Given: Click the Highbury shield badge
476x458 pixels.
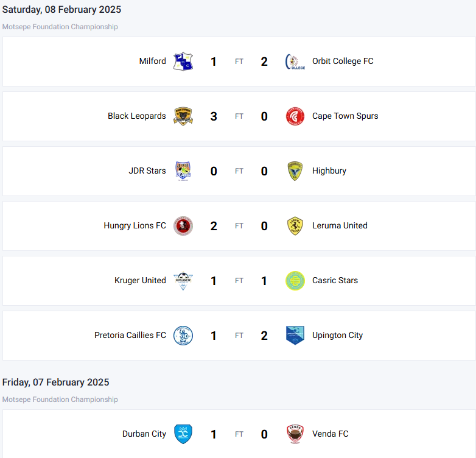Looking at the screenshot, I should point(295,171).
